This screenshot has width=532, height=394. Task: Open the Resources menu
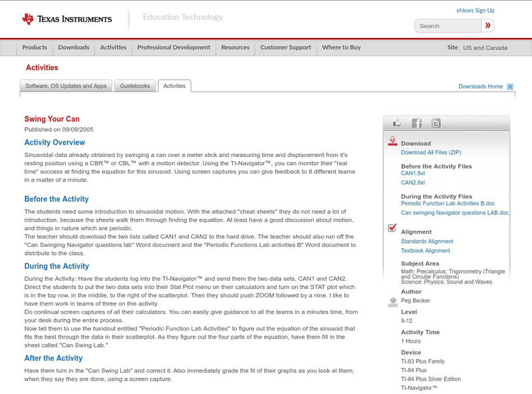pos(235,47)
